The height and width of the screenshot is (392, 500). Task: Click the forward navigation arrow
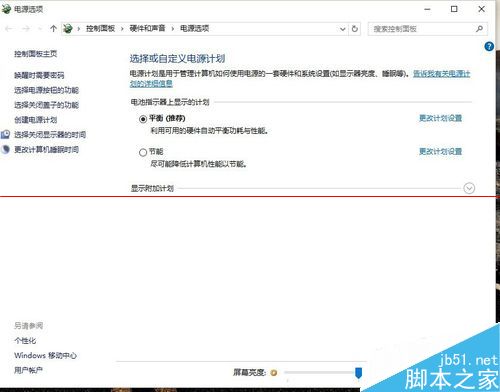coord(25,29)
